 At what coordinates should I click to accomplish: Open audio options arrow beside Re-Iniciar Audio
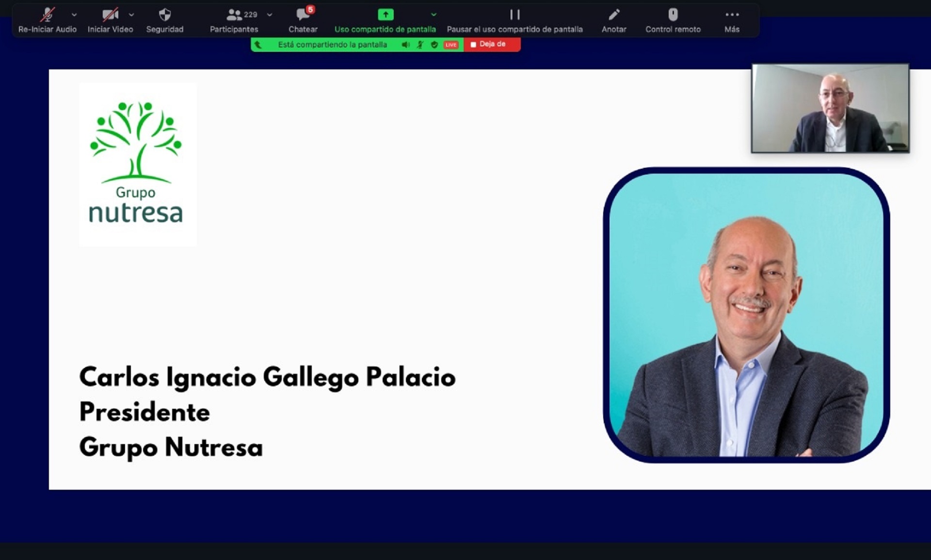[74, 15]
